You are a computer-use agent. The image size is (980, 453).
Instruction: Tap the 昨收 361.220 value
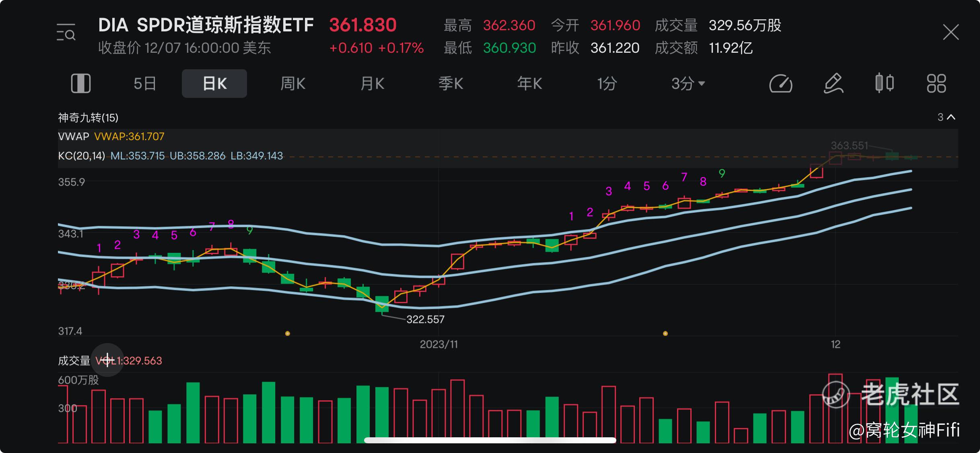coord(615,48)
